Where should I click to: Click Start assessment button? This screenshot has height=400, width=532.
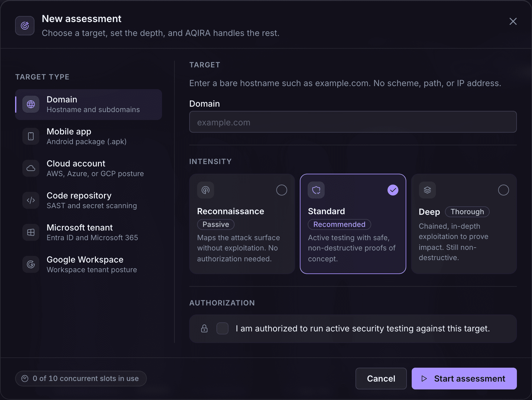(x=464, y=379)
